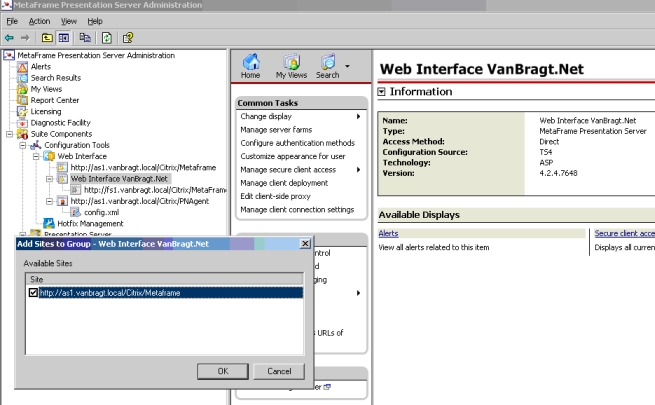Click the Refresh toolbar icon
The height and width of the screenshot is (405, 655).
tap(107, 38)
